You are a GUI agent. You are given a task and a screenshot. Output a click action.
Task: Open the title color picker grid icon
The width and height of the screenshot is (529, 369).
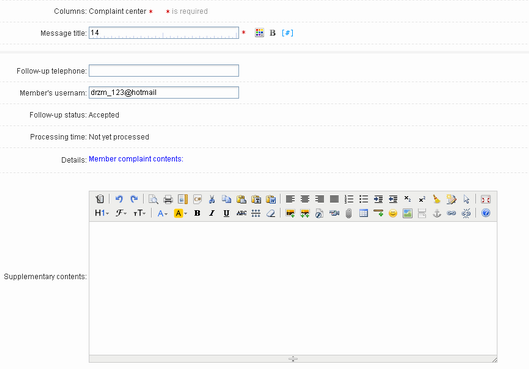point(259,33)
